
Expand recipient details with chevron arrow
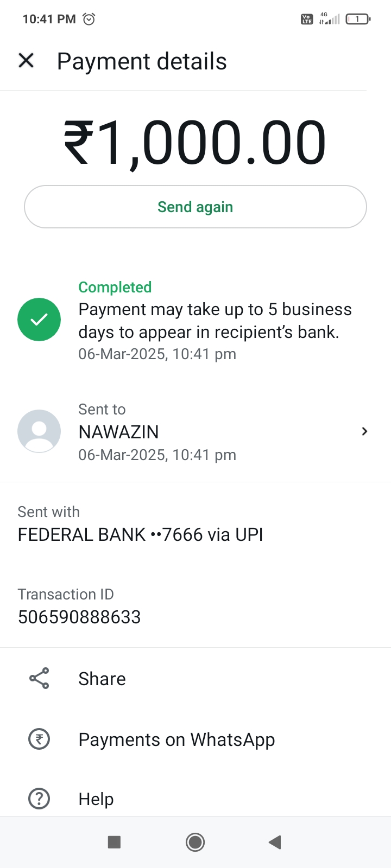[364, 431]
